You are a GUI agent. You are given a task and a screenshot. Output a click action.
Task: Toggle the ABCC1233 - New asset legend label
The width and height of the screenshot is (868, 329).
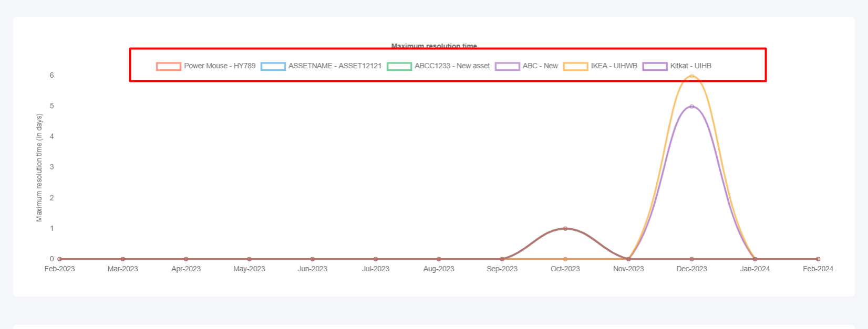point(452,66)
